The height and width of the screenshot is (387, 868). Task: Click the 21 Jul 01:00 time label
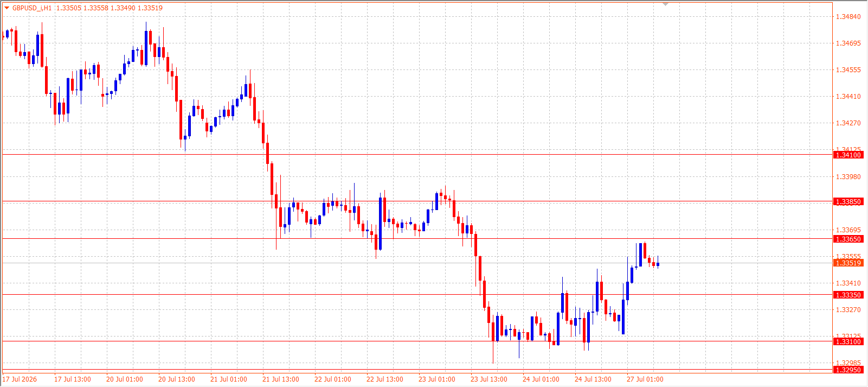click(229, 379)
